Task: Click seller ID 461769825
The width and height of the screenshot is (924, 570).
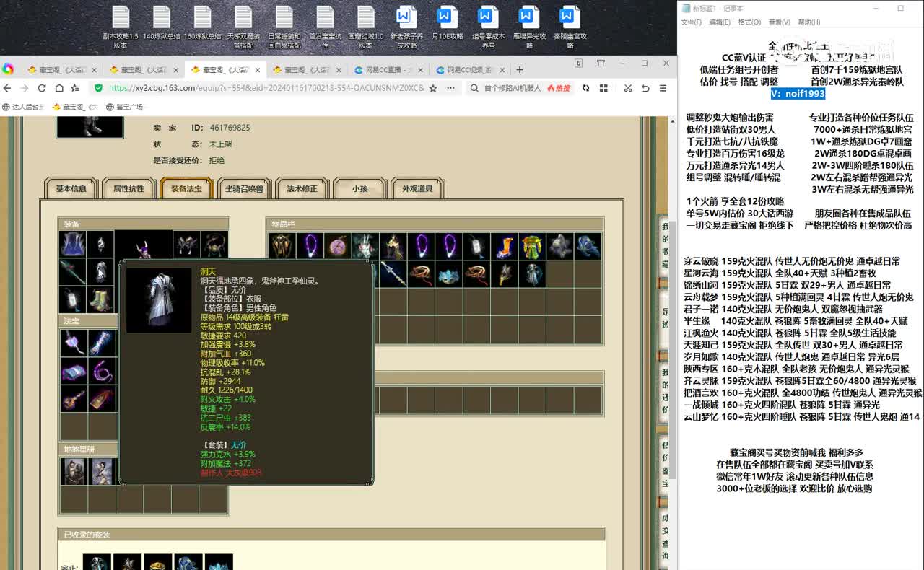Action: pyautogui.click(x=230, y=128)
